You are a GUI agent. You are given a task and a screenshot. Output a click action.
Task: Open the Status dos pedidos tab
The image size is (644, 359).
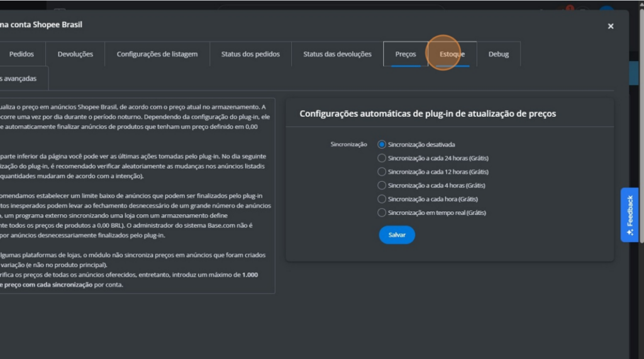pos(250,54)
